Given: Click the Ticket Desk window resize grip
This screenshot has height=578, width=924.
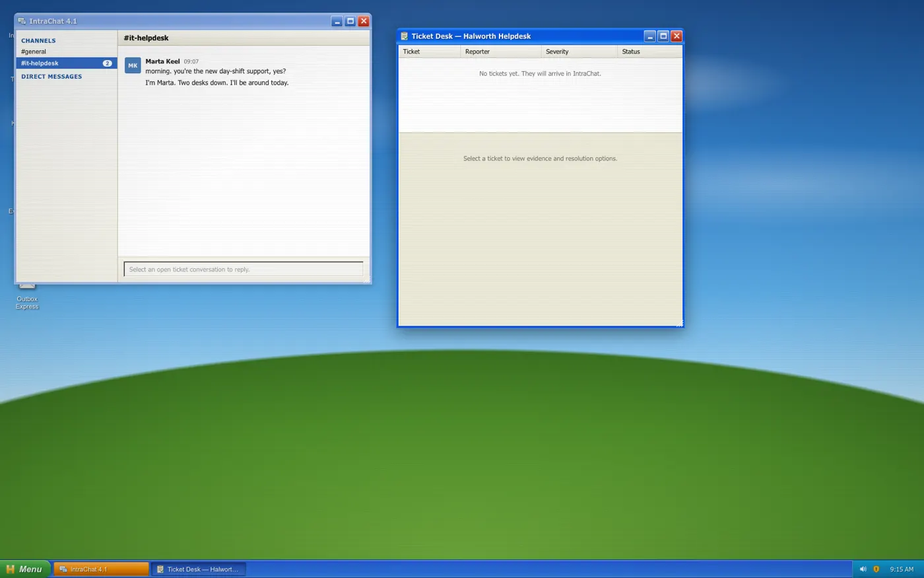Looking at the screenshot, I should point(679,323).
